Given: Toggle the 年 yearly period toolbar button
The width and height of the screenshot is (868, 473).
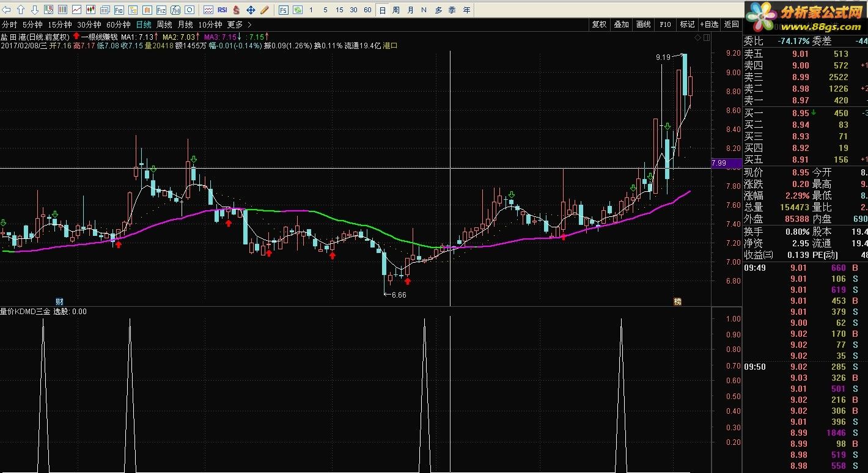Looking at the screenshot, I should pyautogui.click(x=467, y=10).
